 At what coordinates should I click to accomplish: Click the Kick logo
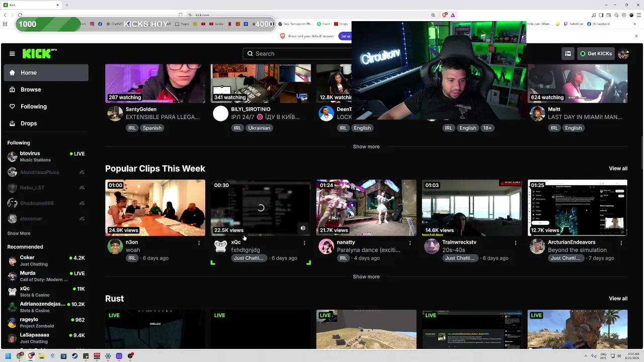click(x=40, y=53)
